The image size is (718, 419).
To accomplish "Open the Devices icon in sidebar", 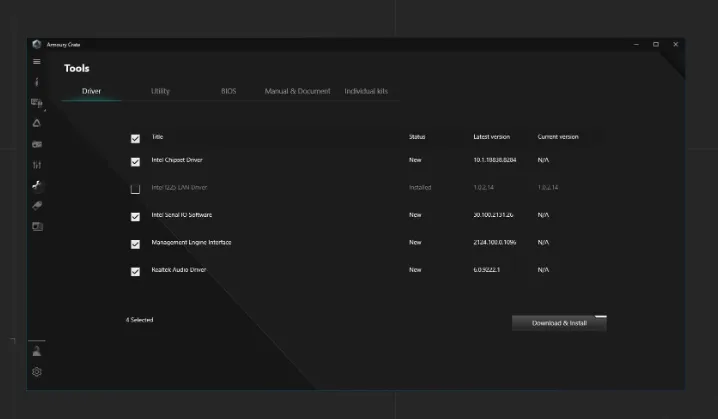I will click(37, 103).
